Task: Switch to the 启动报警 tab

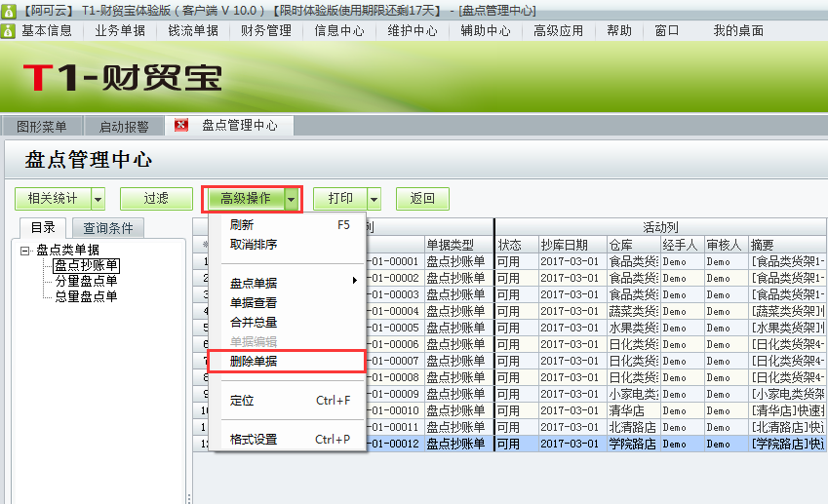Action: pos(124,127)
